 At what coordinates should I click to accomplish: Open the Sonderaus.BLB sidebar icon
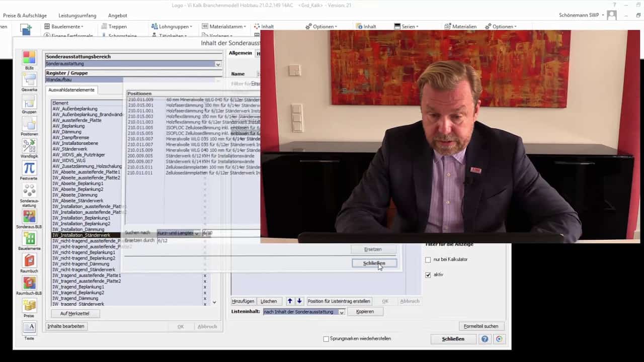[x=29, y=216]
